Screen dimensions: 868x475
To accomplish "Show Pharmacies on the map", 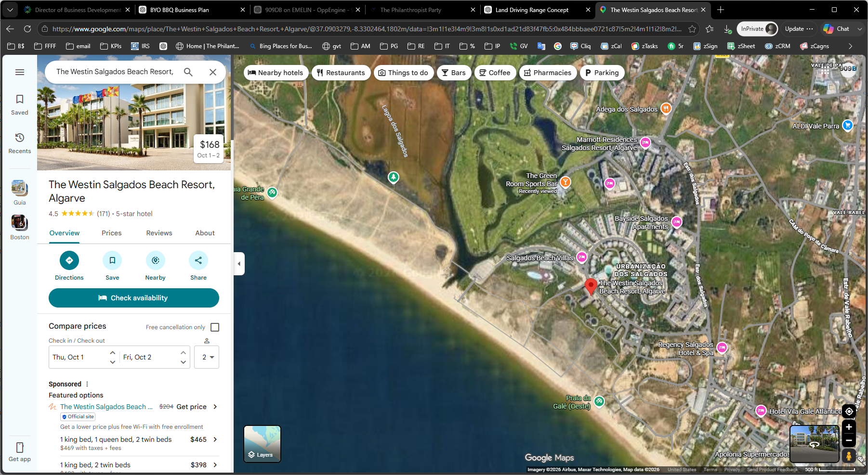I will (x=548, y=73).
